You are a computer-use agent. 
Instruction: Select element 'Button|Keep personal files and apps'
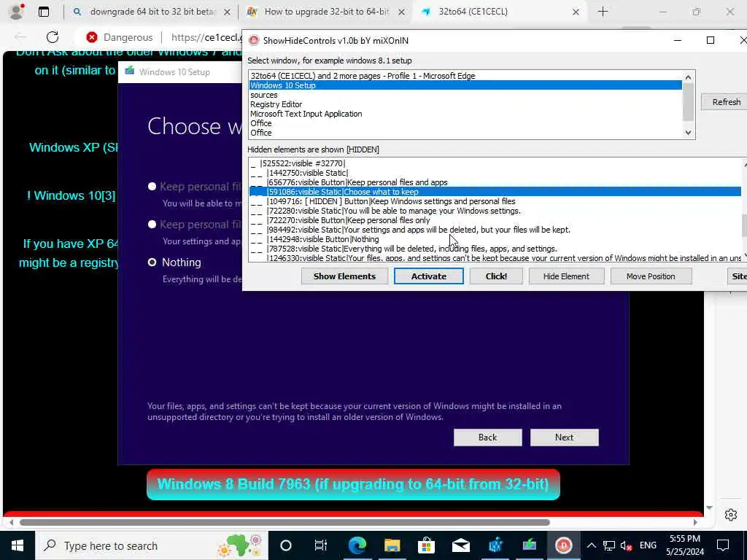[x=495, y=182]
